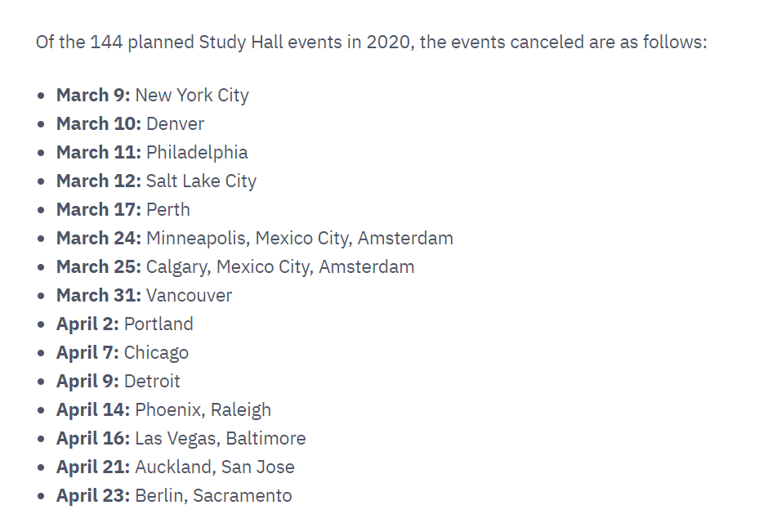Select the Salt Lake City text

pos(201,181)
